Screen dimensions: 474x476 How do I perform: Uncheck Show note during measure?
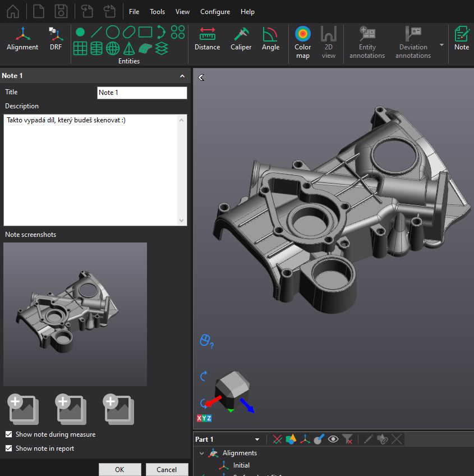coord(9,434)
